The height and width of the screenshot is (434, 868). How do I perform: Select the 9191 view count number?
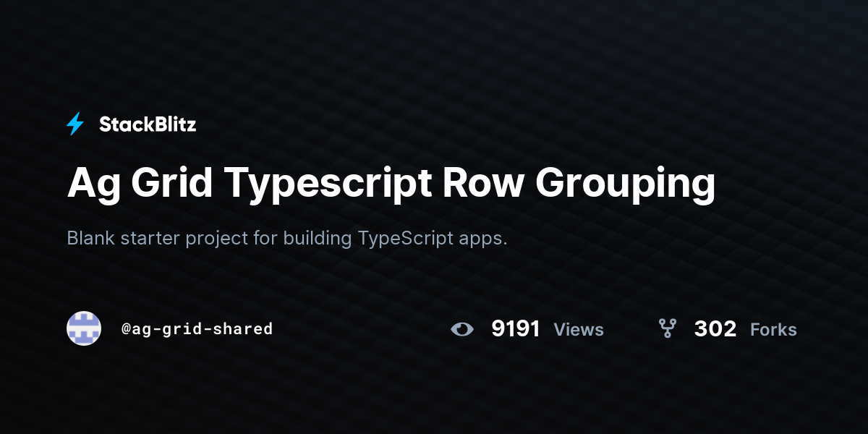point(515,329)
